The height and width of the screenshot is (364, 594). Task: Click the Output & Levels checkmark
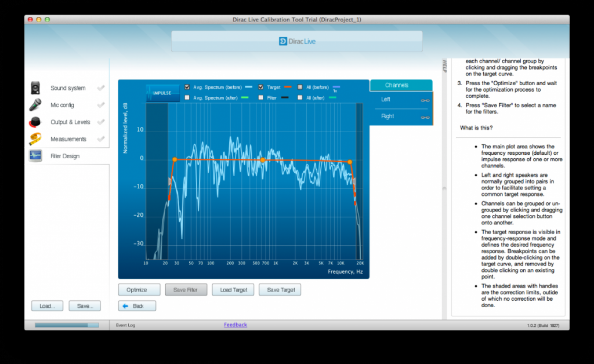point(101,122)
